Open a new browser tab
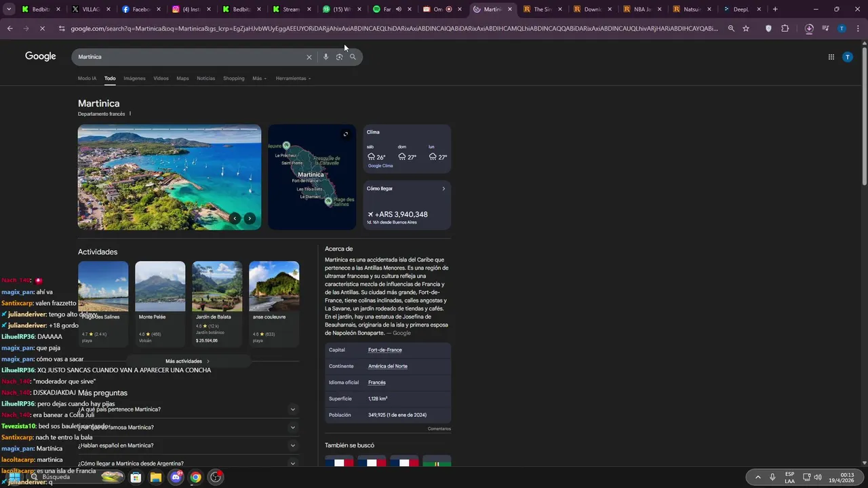Viewport: 868px width, 488px height. pos(775,9)
